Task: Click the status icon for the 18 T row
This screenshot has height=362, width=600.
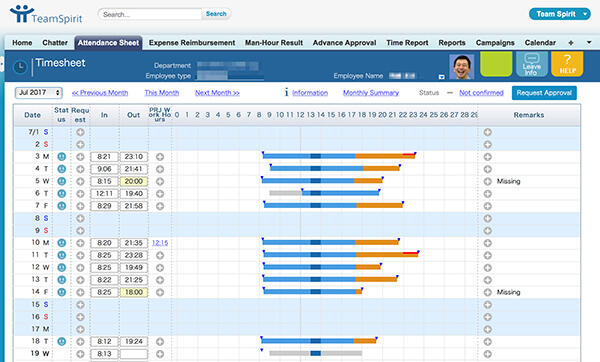Action: pyautogui.click(x=62, y=341)
